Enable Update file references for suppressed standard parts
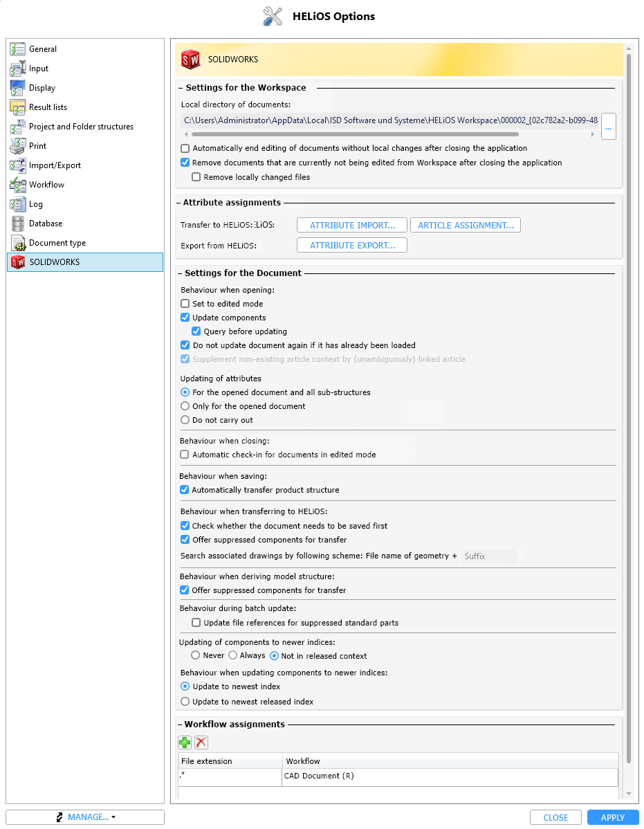Image resolution: width=644 pixels, height=829 pixels. tap(196, 623)
